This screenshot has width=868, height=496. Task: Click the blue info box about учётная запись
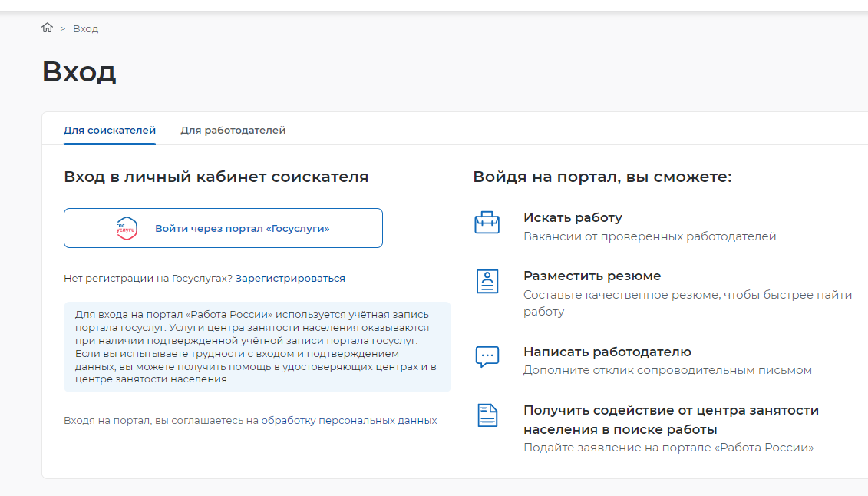(x=257, y=347)
